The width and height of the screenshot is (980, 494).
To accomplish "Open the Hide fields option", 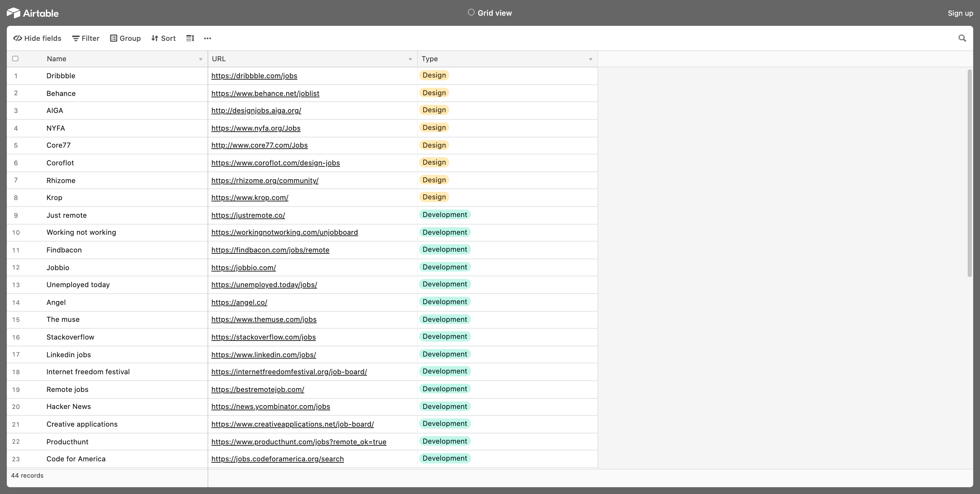I will (x=37, y=38).
